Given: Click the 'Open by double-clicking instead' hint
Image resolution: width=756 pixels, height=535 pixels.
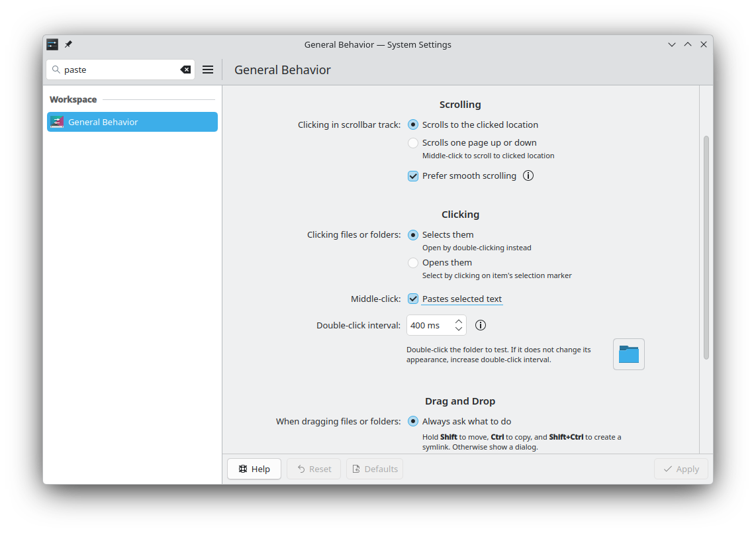Looking at the screenshot, I should 477,248.
